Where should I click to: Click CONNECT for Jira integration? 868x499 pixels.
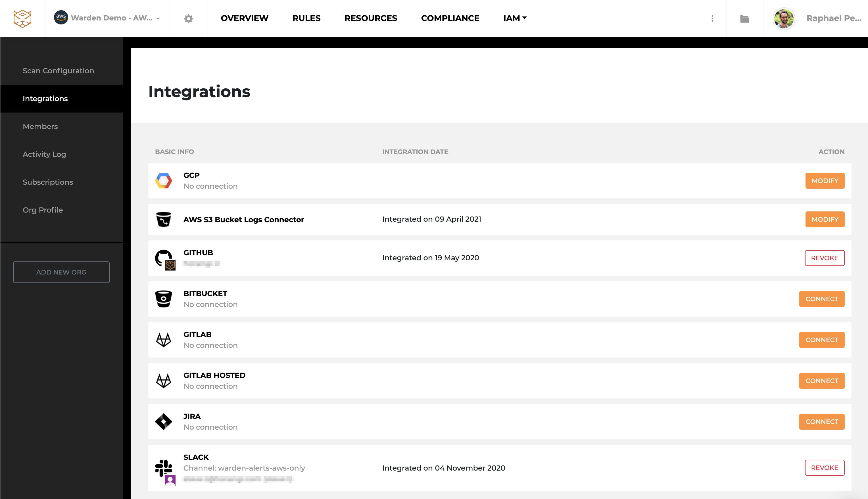point(822,421)
